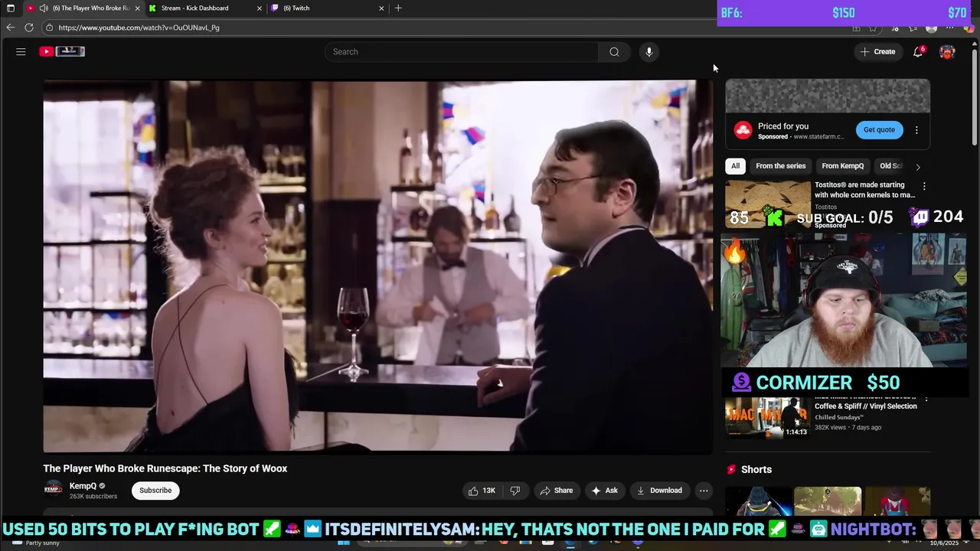
Task: Open State Farm ad options menu
Action: 916,130
